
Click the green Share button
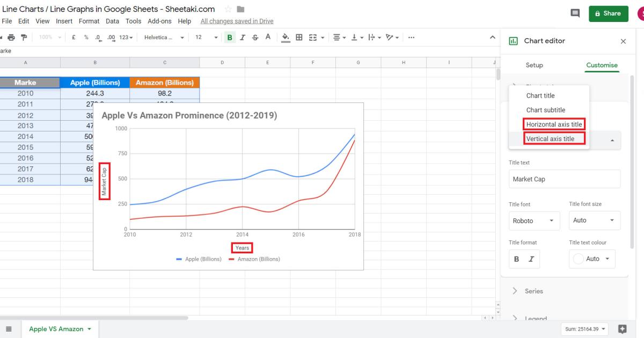(609, 14)
